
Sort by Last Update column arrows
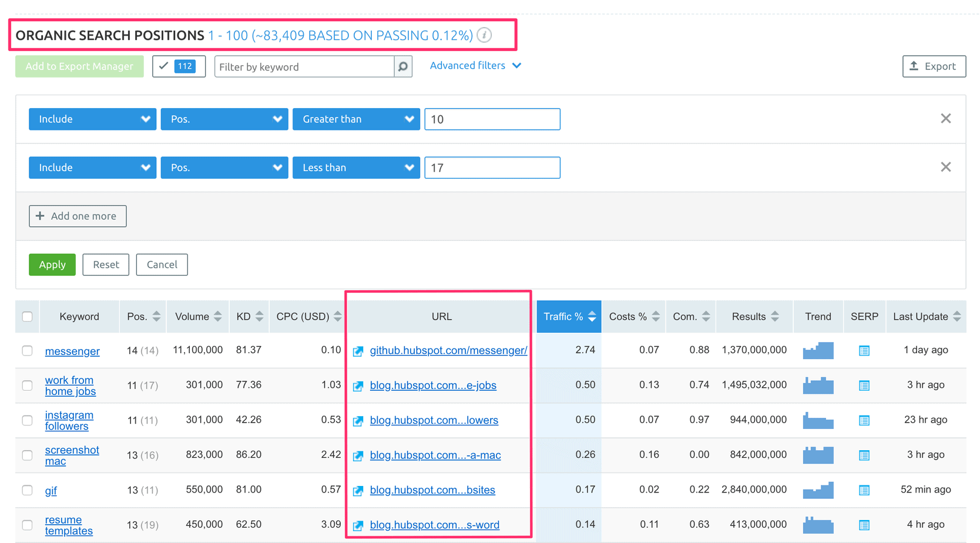pos(957,316)
